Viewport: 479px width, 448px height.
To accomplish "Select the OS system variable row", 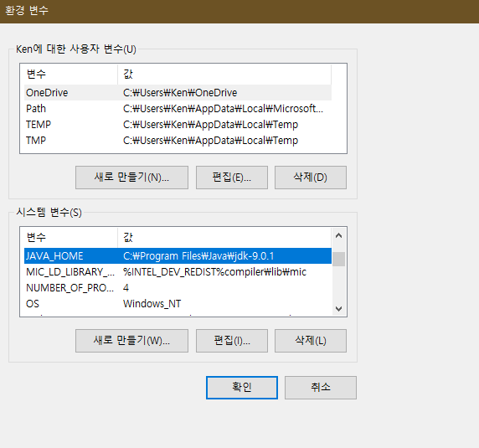I will pos(178,303).
